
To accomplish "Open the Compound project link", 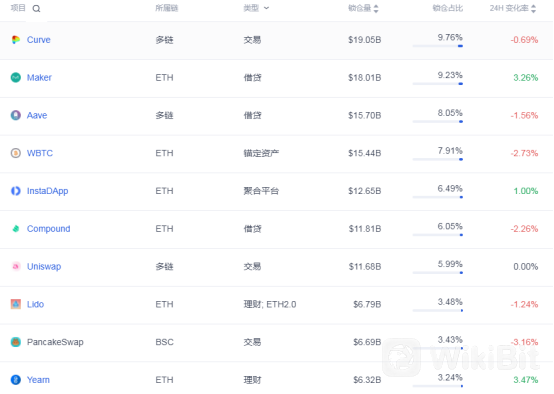I will [x=48, y=229].
